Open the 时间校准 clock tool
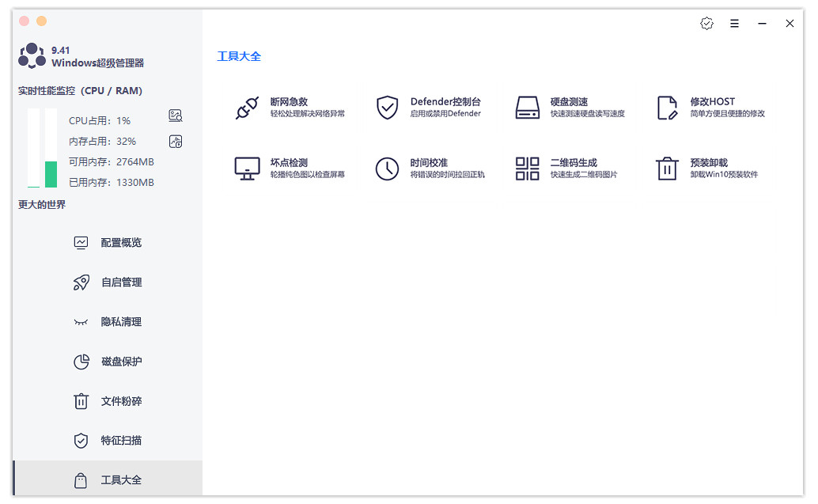Image resolution: width=818 pixels, height=504 pixels. (x=388, y=168)
